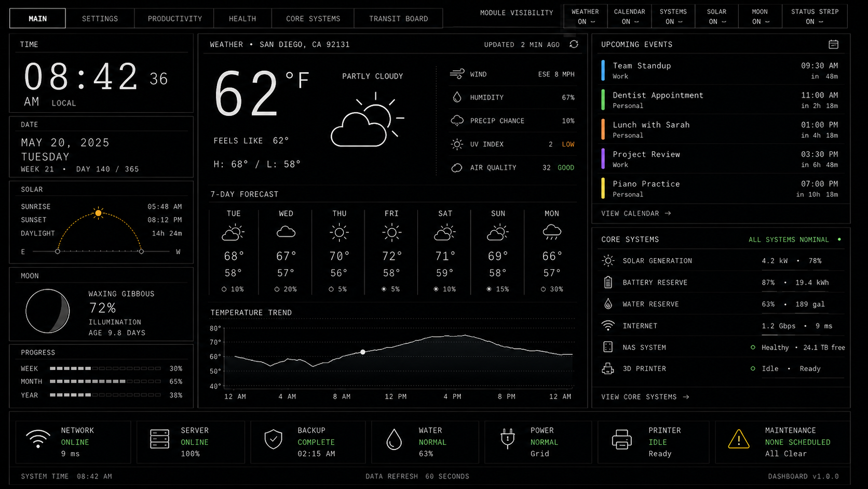Click the Dashboard v1.0.0 label
The width and height of the screenshot is (868, 489).
[x=803, y=476]
